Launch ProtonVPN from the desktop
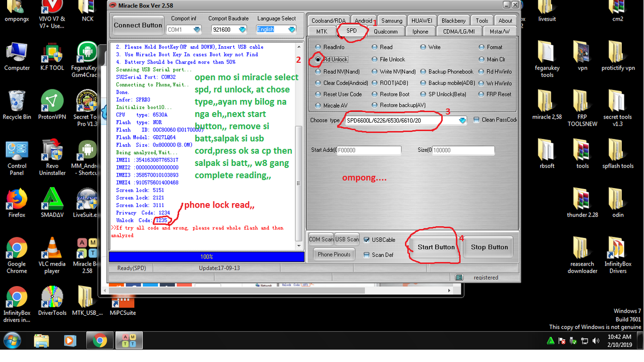The width and height of the screenshot is (644, 362). [x=52, y=105]
